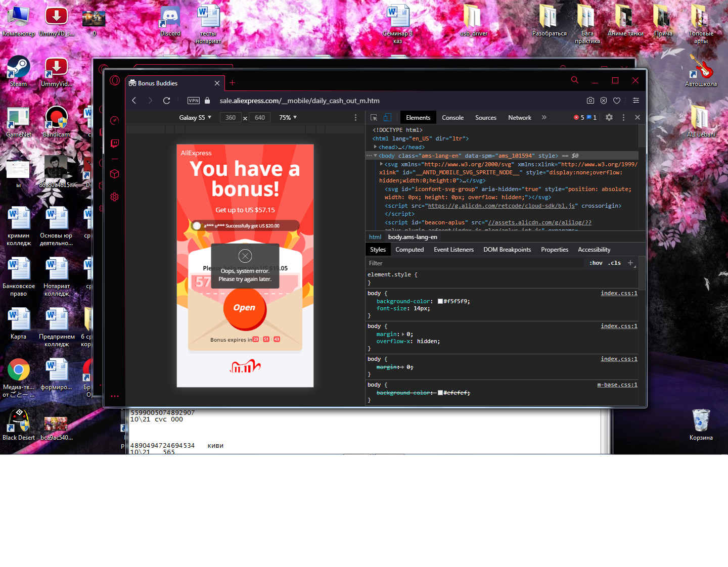
Task: Switch to the Computed pane tab
Action: coord(409,250)
